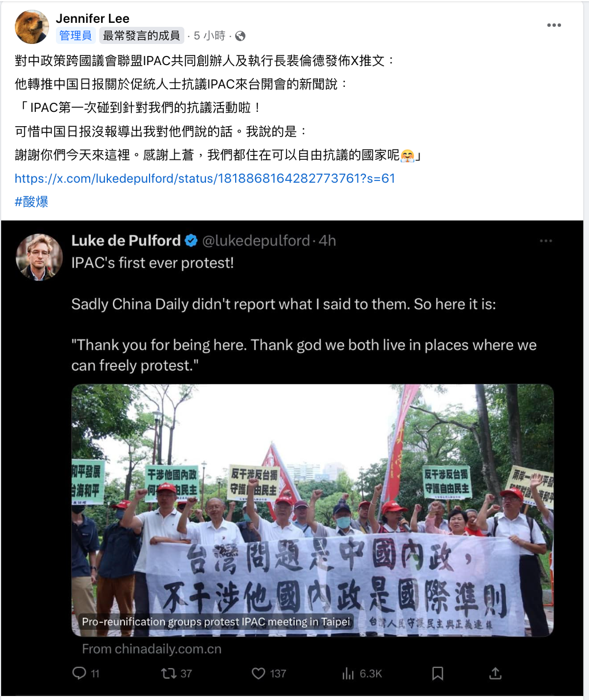Image resolution: width=589 pixels, height=700 pixels.
Task: Click the Jennifer Lee name link
Action: (x=92, y=18)
